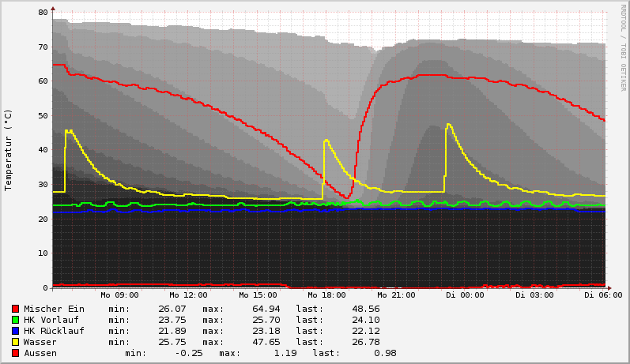The image size is (630, 364).
Task: Select the Di 06:00 time axis label
Action: coord(603,295)
